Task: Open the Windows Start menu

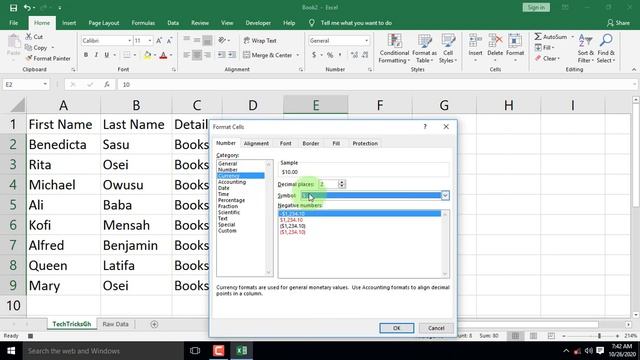Action: pyautogui.click(x=11, y=351)
